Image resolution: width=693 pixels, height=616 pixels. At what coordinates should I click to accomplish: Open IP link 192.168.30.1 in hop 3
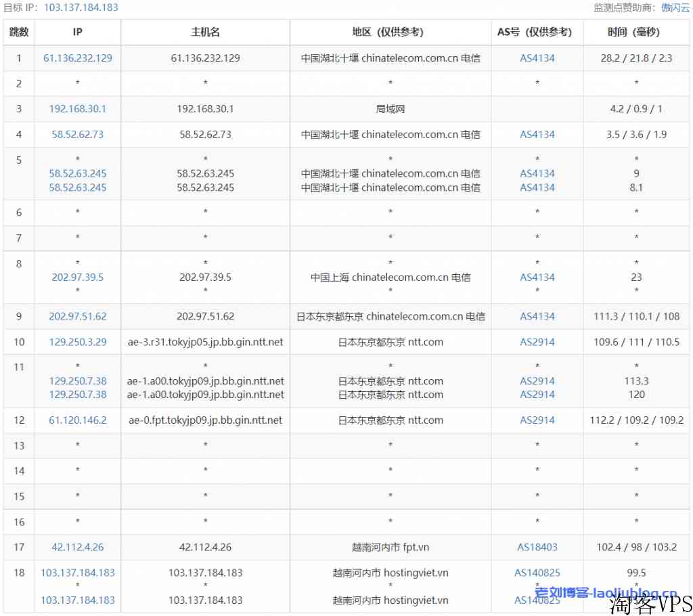(78, 109)
